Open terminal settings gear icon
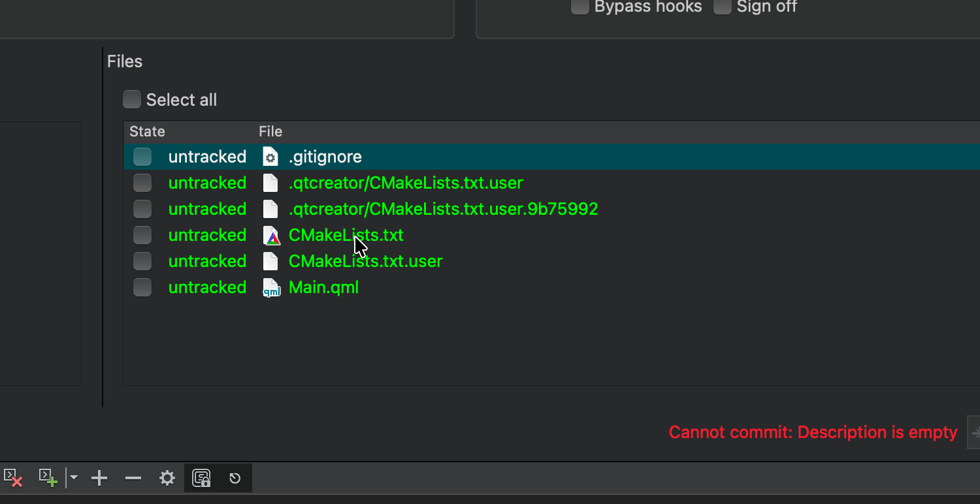This screenshot has height=504, width=980. pos(167,479)
